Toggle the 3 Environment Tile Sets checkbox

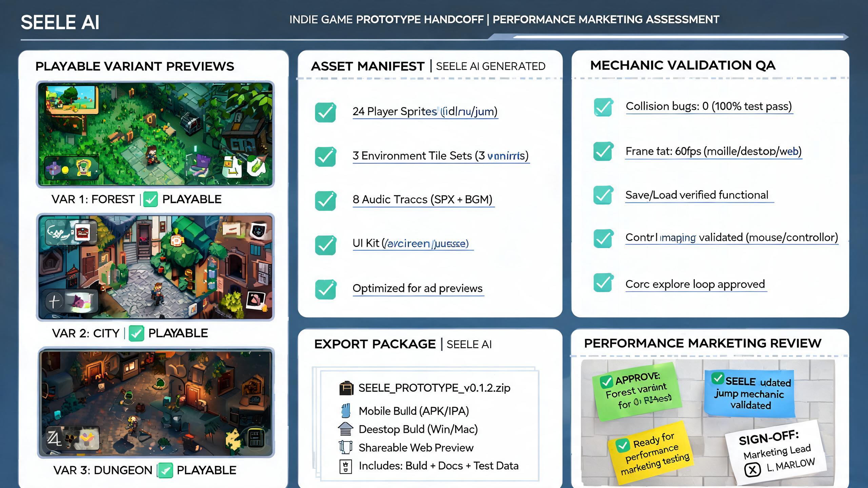coord(325,156)
